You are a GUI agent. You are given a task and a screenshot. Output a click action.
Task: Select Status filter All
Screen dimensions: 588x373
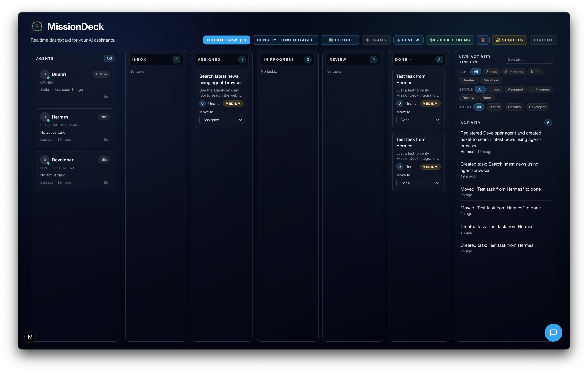(x=480, y=89)
